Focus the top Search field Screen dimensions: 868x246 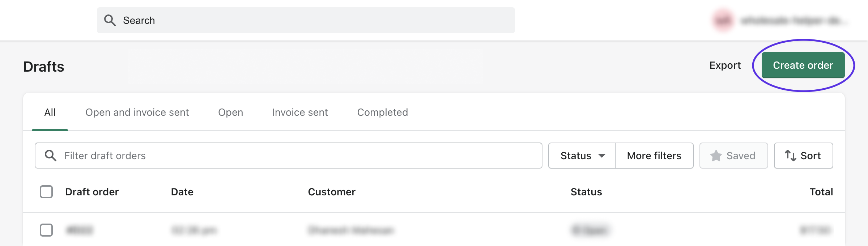(x=306, y=20)
